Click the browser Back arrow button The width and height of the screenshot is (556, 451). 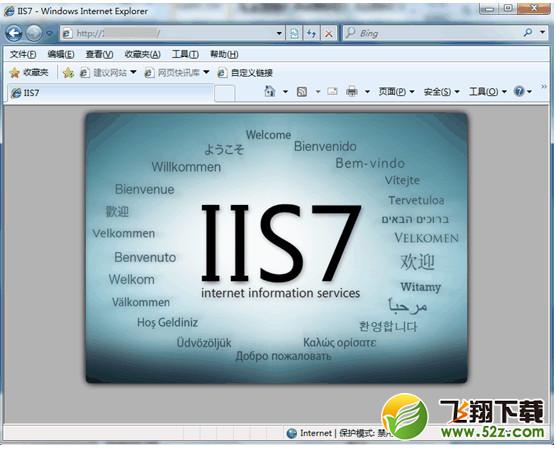click(14, 33)
